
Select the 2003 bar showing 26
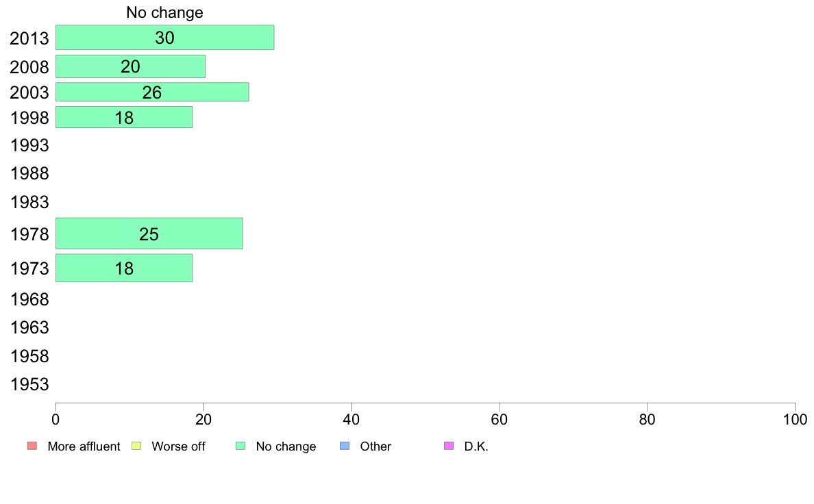[152, 92]
